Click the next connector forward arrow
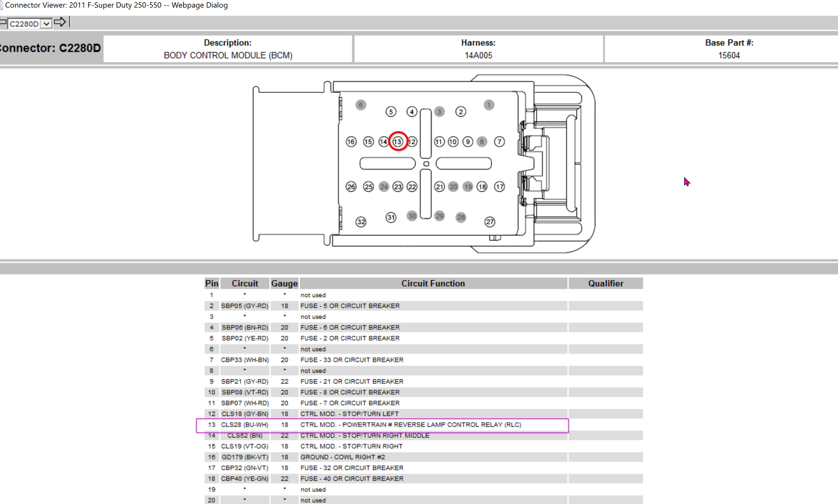Image resolution: width=838 pixels, height=504 pixels. click(x=60, y=22)
